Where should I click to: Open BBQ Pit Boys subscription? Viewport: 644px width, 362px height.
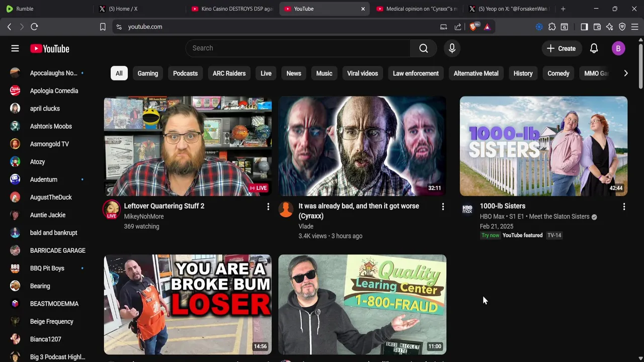click(47, 268)
